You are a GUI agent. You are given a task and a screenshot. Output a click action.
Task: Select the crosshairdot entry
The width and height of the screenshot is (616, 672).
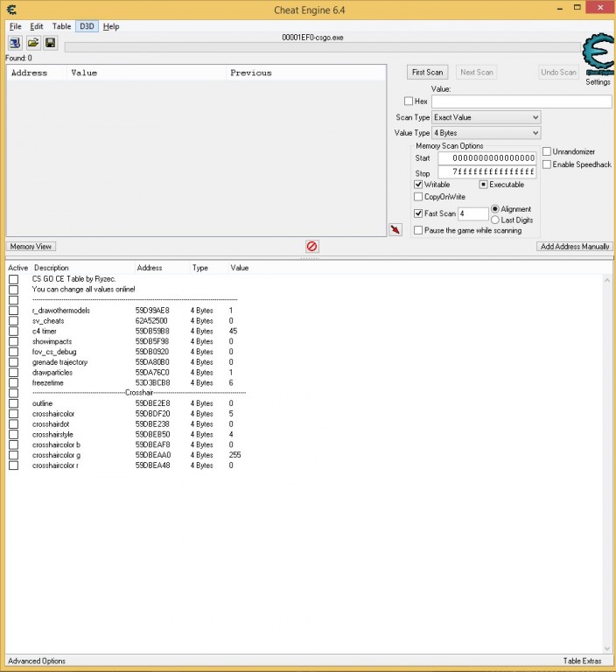(51, 423)
